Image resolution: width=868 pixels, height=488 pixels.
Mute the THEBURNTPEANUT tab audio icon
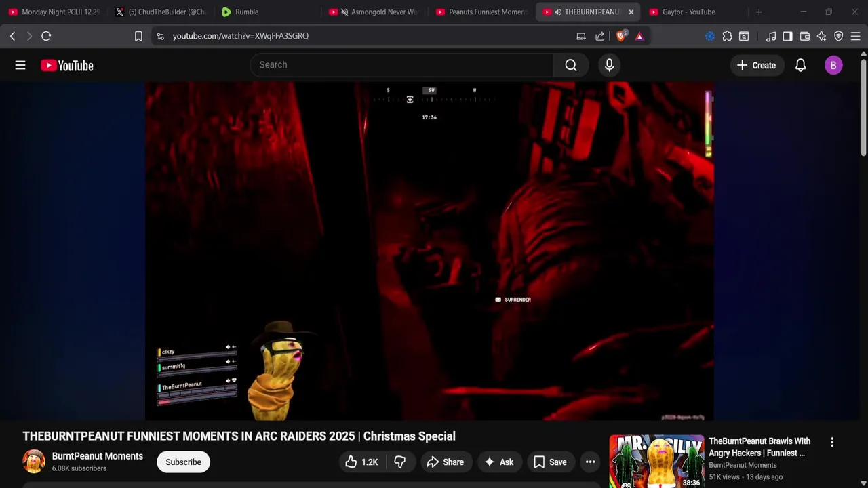(558, 12)
